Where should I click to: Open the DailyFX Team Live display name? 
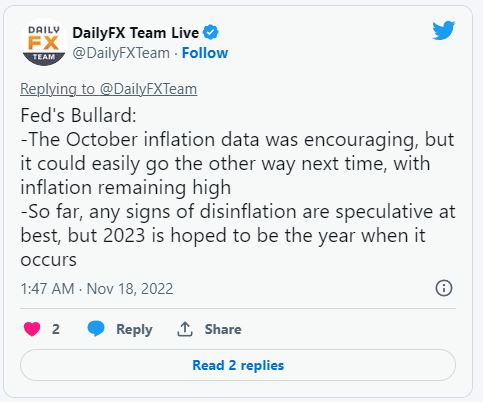click(136, 33)
